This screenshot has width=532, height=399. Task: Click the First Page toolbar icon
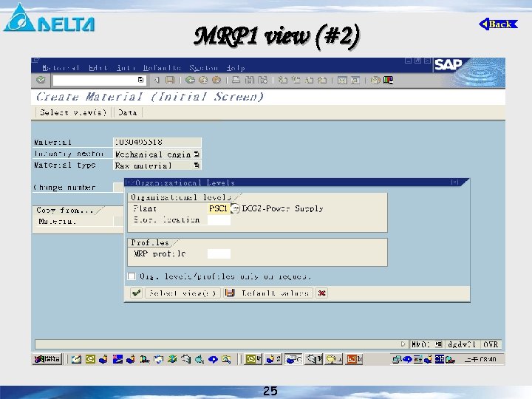click(282, 80)
